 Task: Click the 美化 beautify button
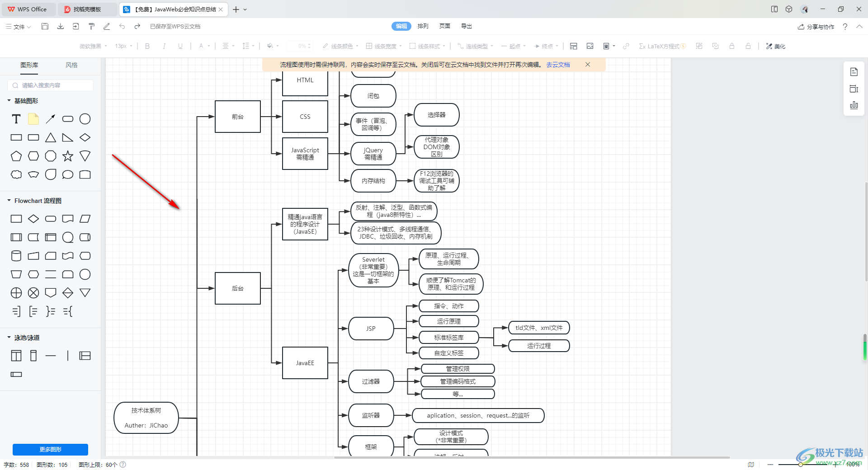776,46
